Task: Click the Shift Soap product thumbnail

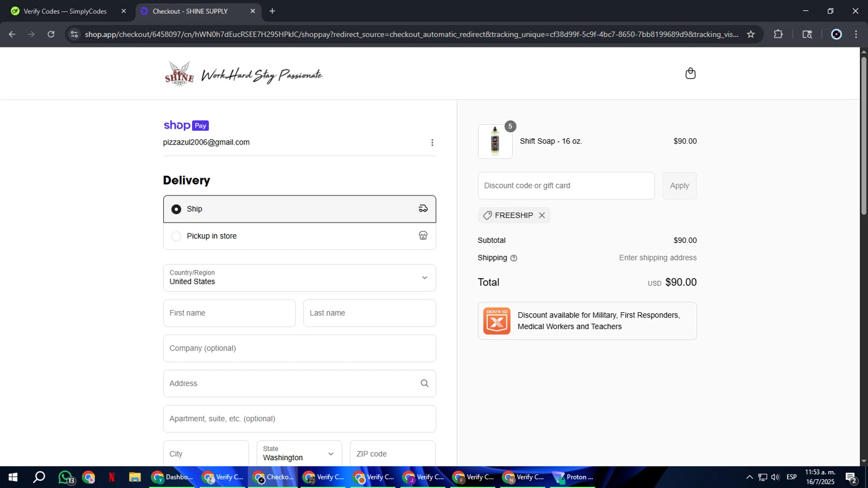Action: (495, 141)
